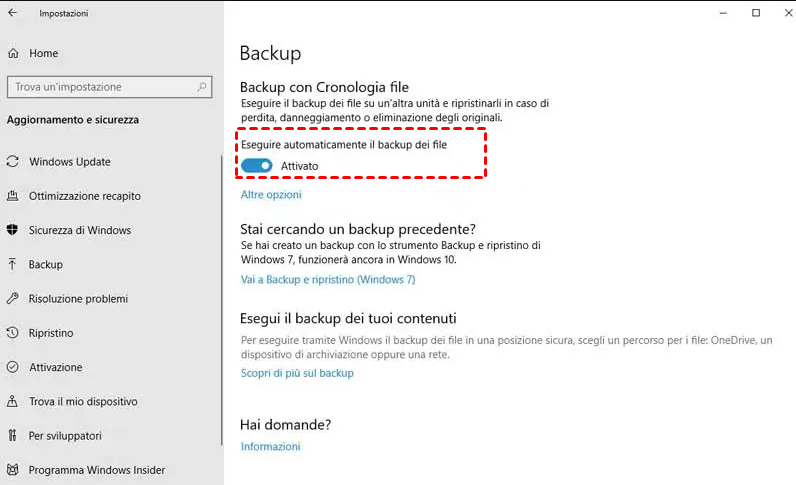The image size is (796, 485).
Task: Click the Ottimizzazione recapito icon
Action: [x=13, y=196]
